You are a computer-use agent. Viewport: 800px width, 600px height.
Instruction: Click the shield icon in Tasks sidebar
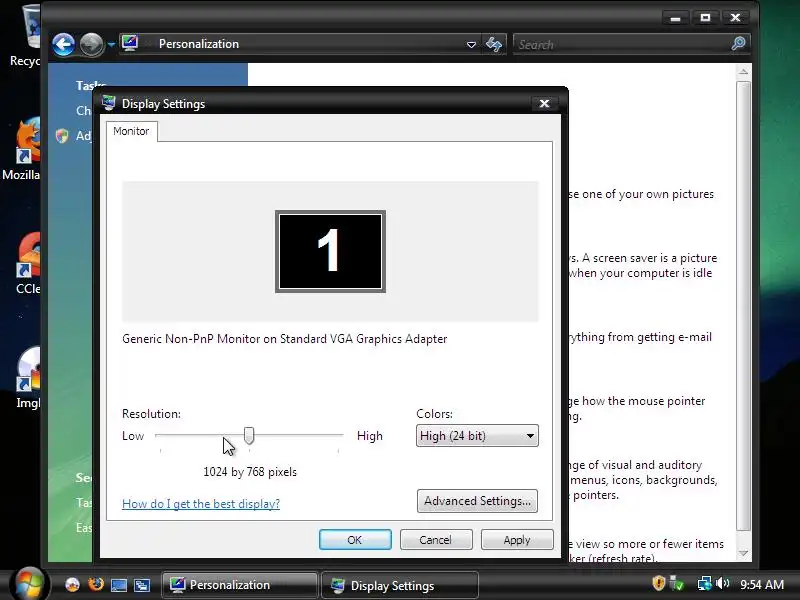(62, 136)
